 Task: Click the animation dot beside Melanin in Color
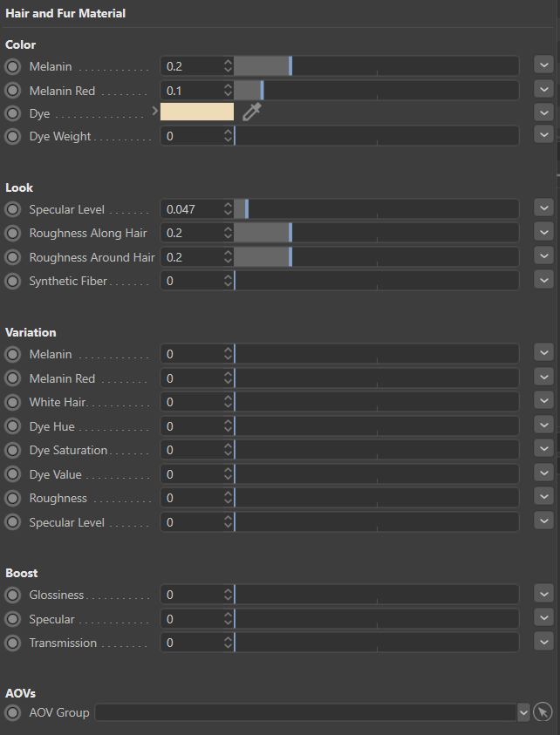pos(13,66)
